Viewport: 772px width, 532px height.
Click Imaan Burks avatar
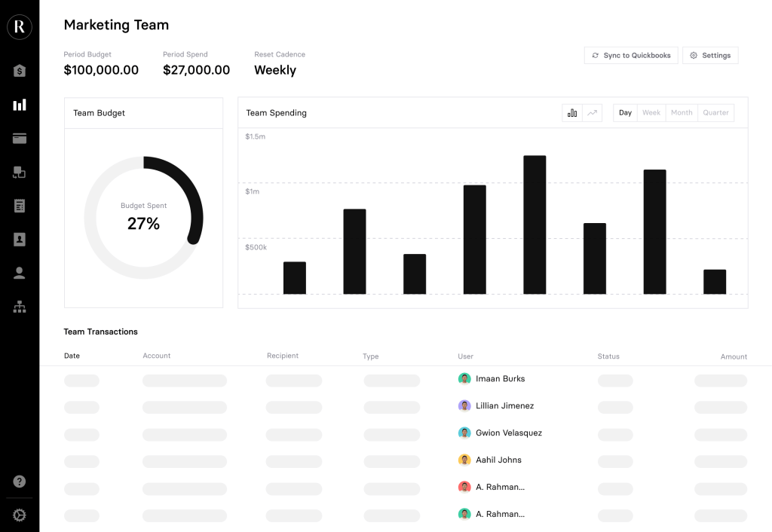coord(464,378)
